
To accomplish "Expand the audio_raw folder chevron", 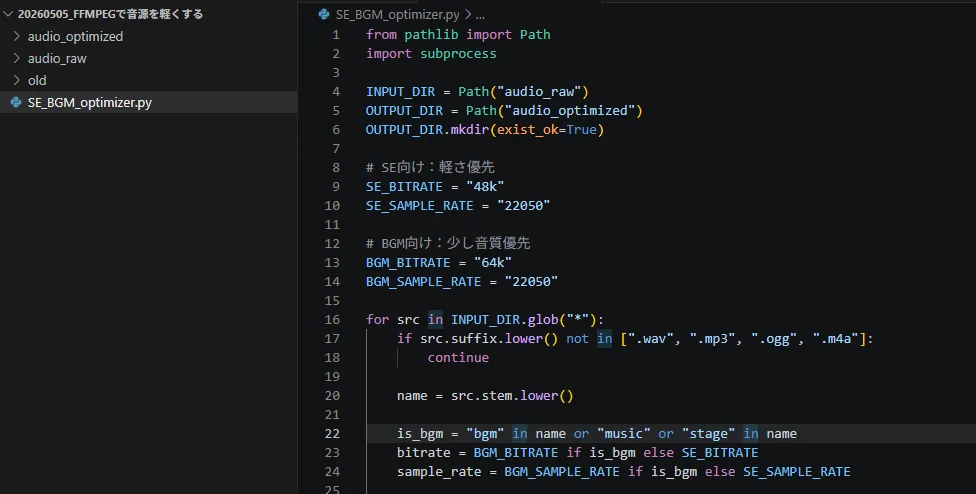I will [17, 58].
